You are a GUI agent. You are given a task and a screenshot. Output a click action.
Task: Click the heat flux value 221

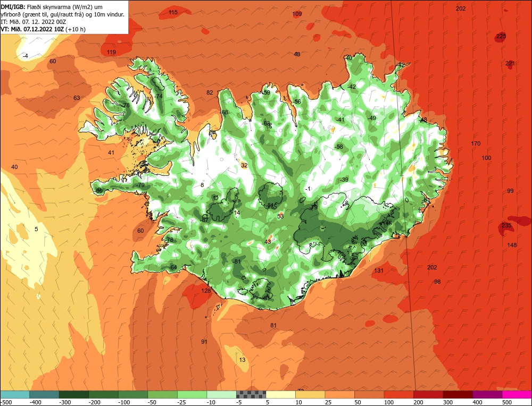pyautogui.click(x=510, y=63)
